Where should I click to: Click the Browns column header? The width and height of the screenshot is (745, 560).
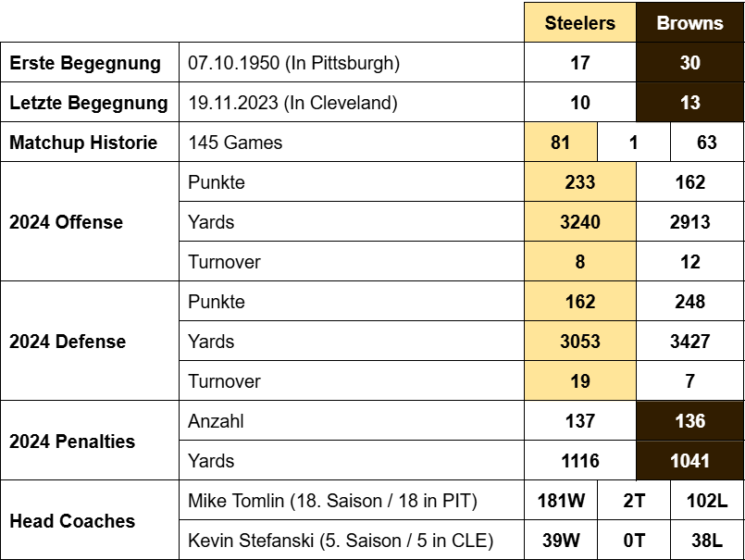click(x=690, y=23)
